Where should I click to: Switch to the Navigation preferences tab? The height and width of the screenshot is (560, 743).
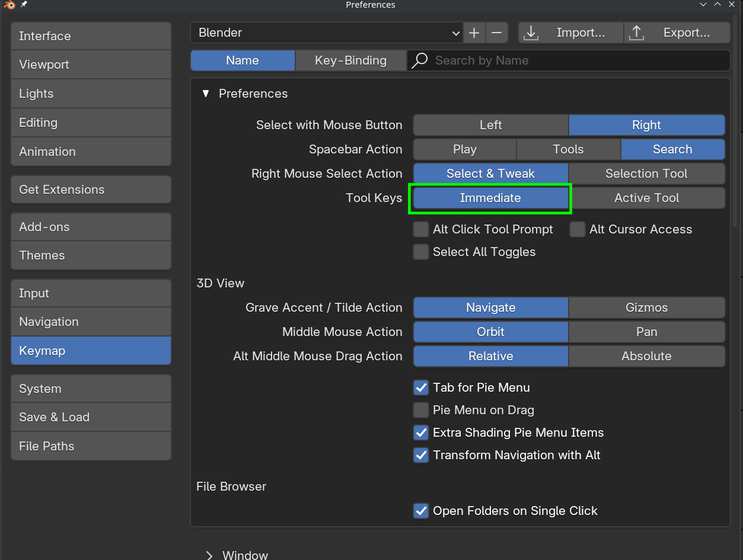click(91, 322)
